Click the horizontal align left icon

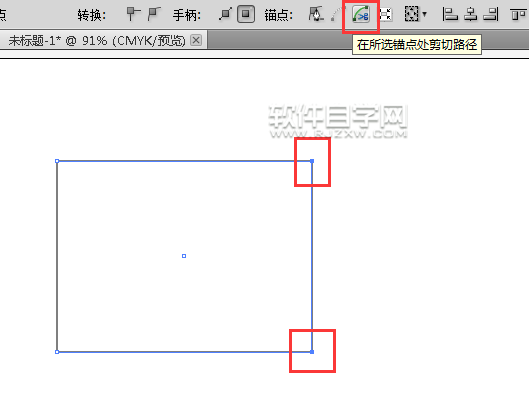[x=450, y=15]
